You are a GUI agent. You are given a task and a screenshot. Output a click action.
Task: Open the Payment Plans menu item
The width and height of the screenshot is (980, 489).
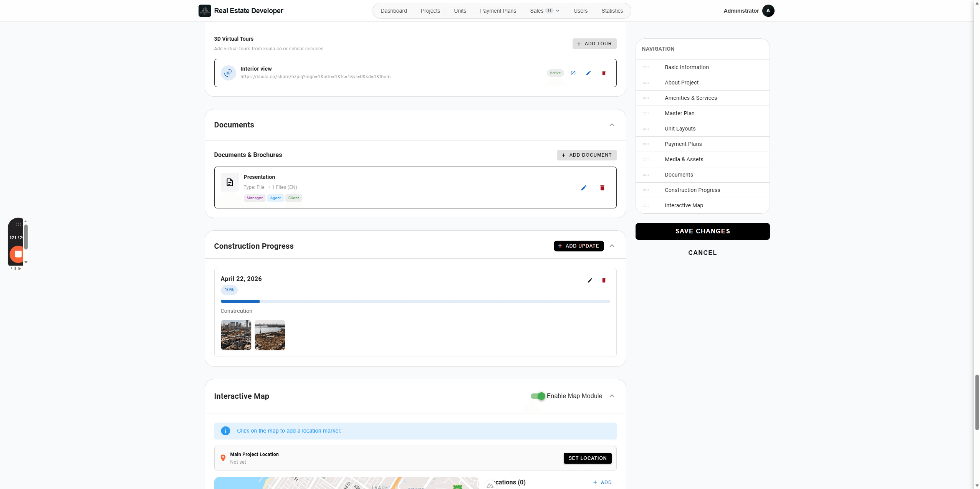498,11
